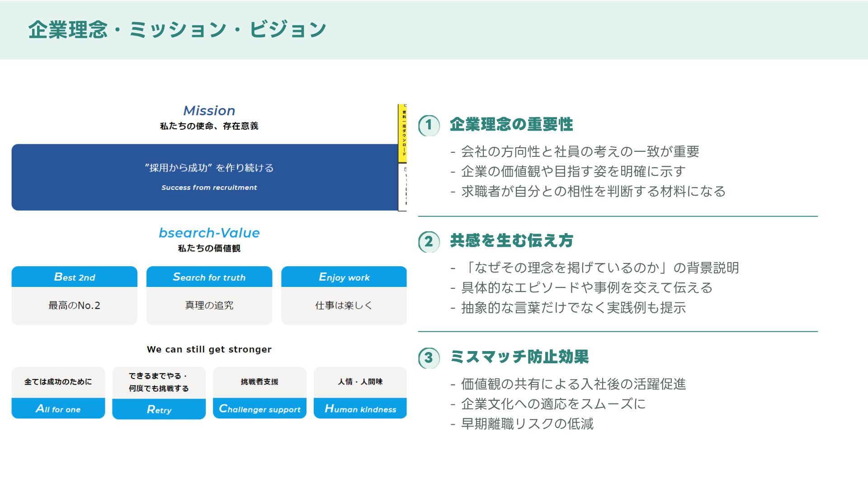Select the Enjoy work card header

click(344, 277)
